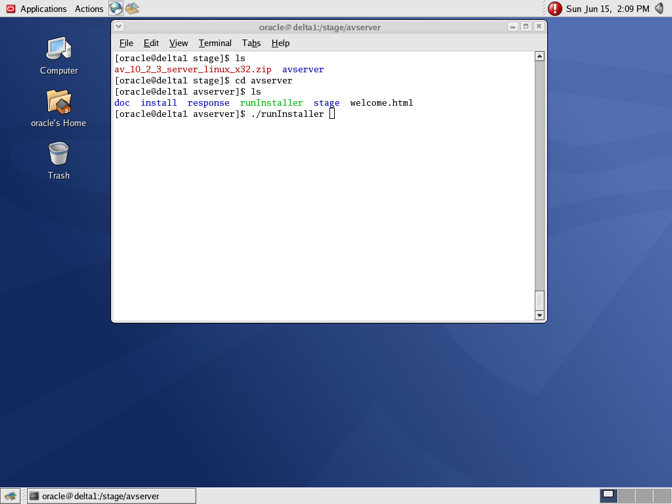Open the Help menu in terminal
Image resolution: width=672 pixels, height=504 pixels.
[280, 43]
